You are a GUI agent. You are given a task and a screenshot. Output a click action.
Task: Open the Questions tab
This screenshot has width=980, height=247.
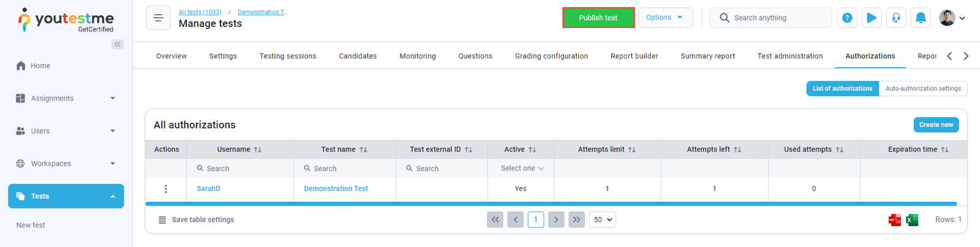pos(475,56)
